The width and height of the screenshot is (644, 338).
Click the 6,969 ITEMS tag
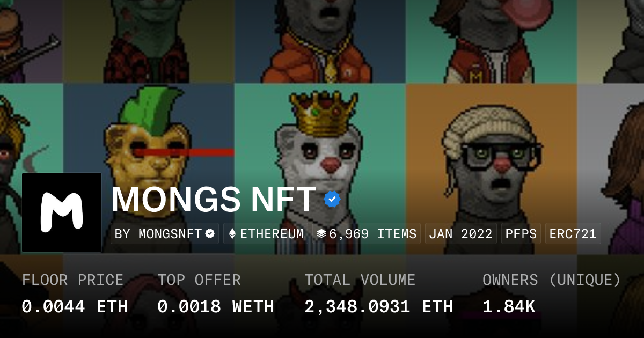(367, 234)
